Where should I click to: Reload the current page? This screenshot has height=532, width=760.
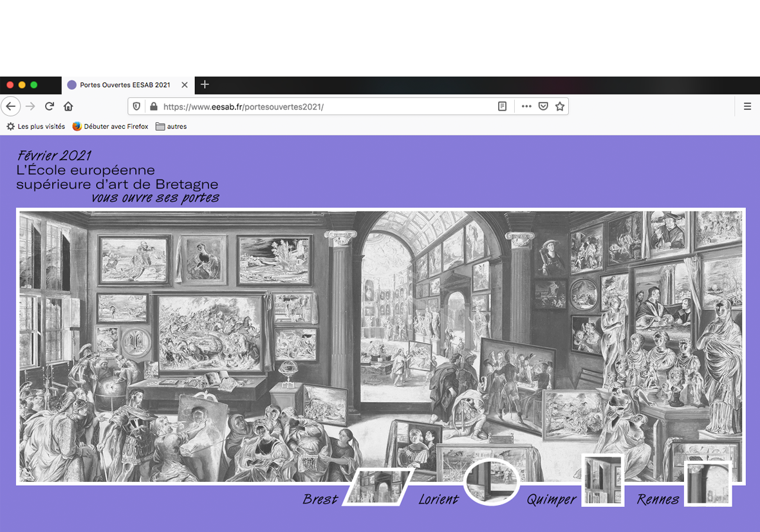(x=49, y=106)
